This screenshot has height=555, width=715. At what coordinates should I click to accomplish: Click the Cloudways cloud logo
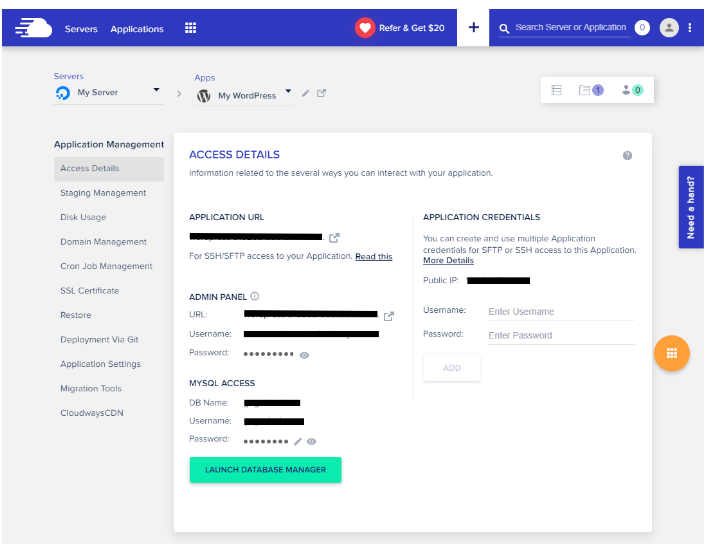coord(33,28)
